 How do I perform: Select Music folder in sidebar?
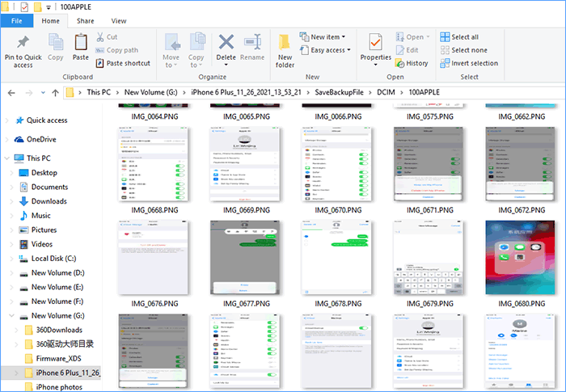(35, 216)
